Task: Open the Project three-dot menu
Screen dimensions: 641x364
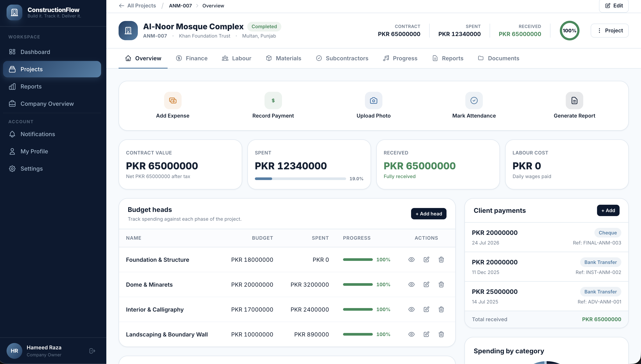Action: [x=609, y=31]
